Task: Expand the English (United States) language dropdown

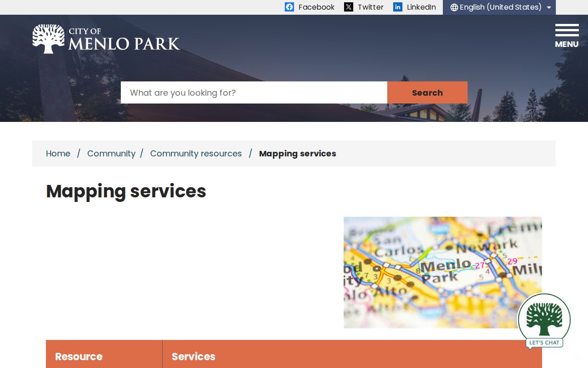Action: [499, 7]
